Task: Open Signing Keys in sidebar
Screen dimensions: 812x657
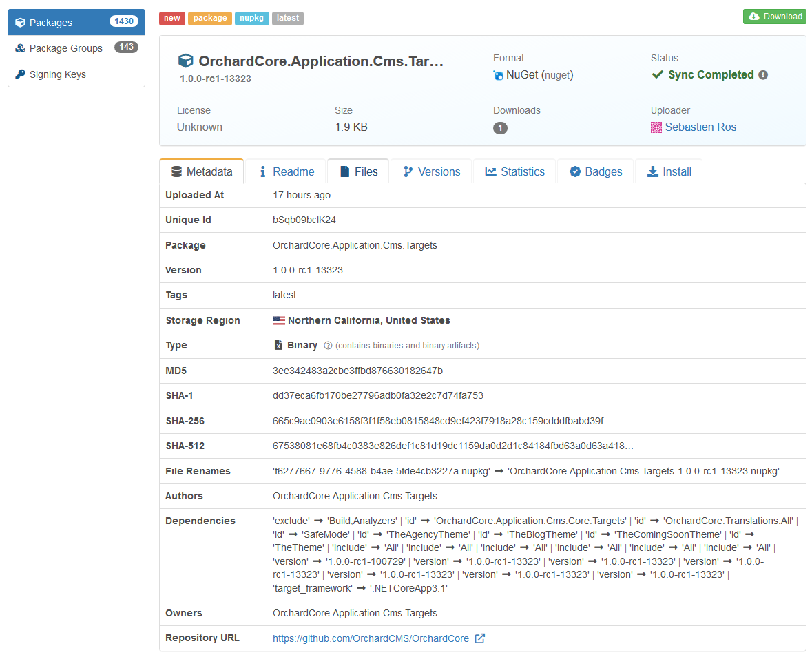Action: coord(76,74)
